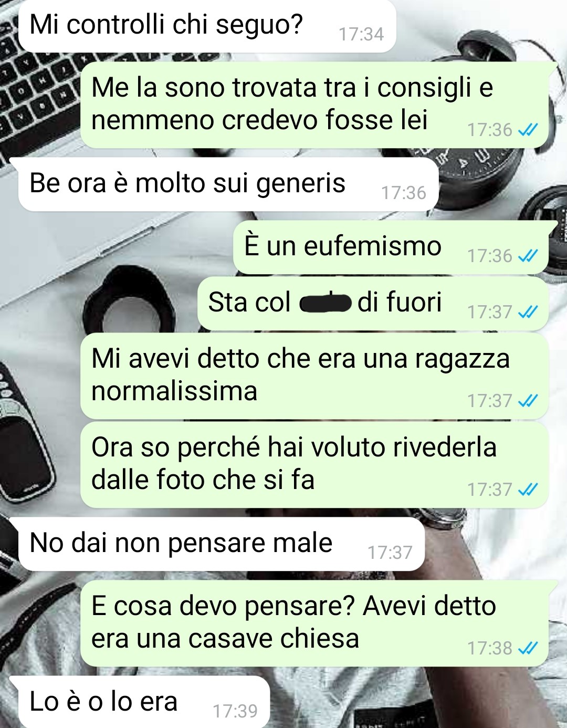Tap the 17:39 timestamp on the last message
The image size is (567, 728).
235,711
